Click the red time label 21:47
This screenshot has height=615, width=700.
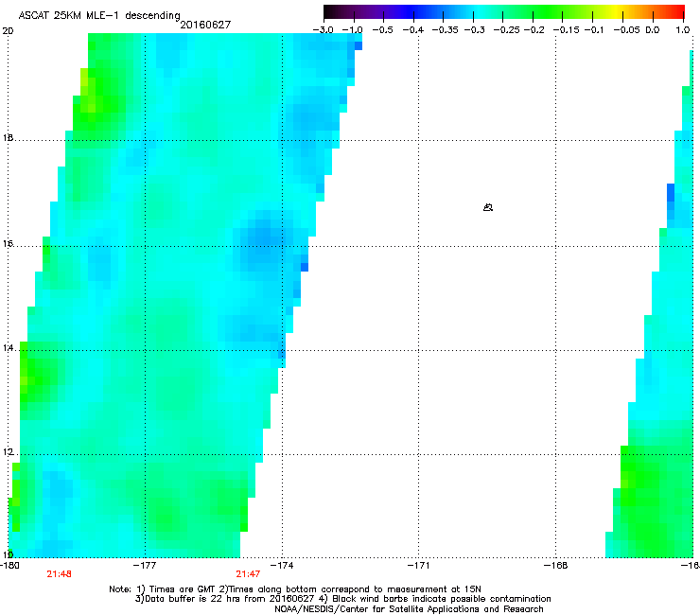248,574
